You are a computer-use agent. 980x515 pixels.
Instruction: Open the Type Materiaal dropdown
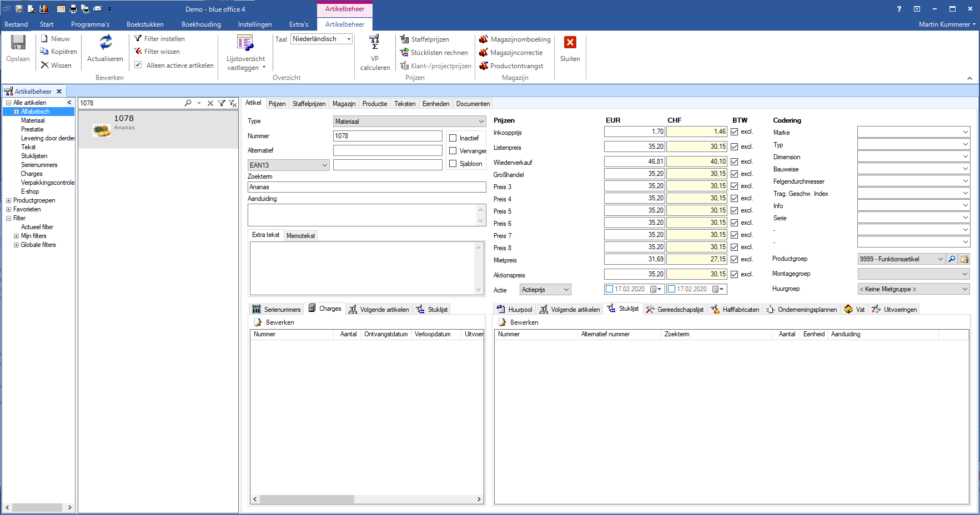pos(481,122)
